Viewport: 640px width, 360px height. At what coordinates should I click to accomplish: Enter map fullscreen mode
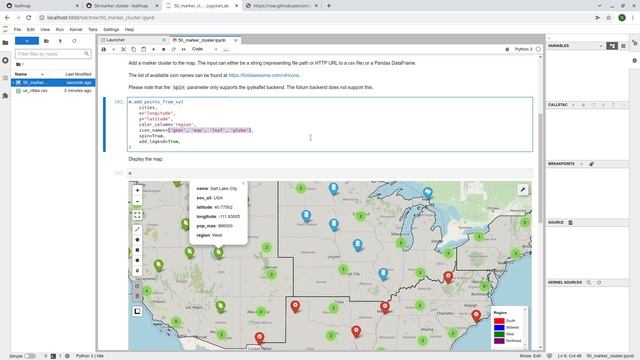tap(137, 215)
